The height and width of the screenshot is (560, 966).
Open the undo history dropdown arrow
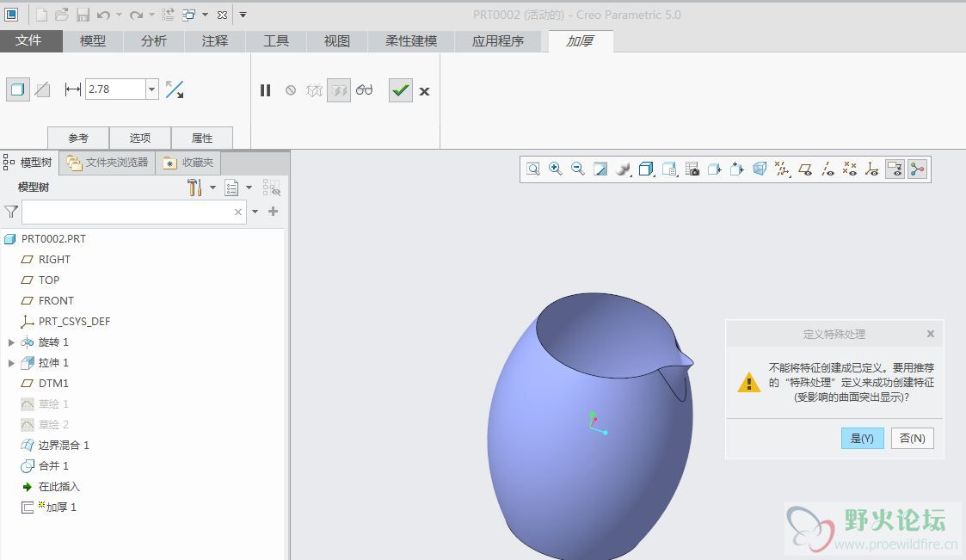tap(119, 15)
